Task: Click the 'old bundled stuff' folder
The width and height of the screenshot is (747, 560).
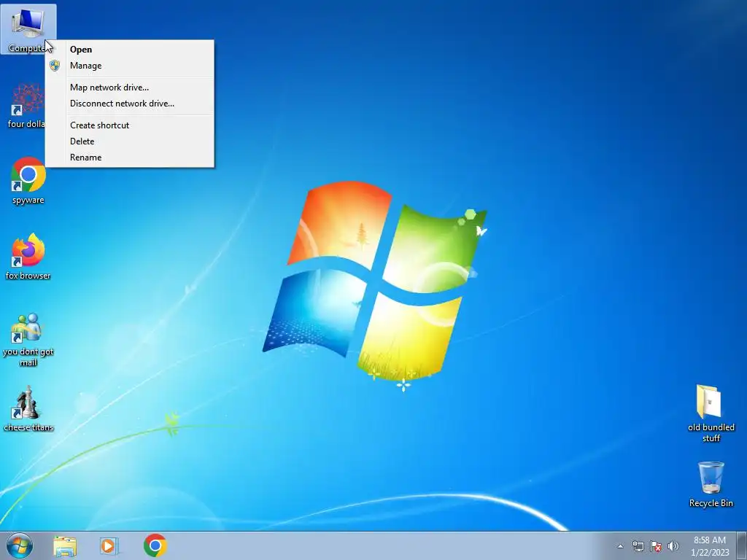Action: [711, 413]
